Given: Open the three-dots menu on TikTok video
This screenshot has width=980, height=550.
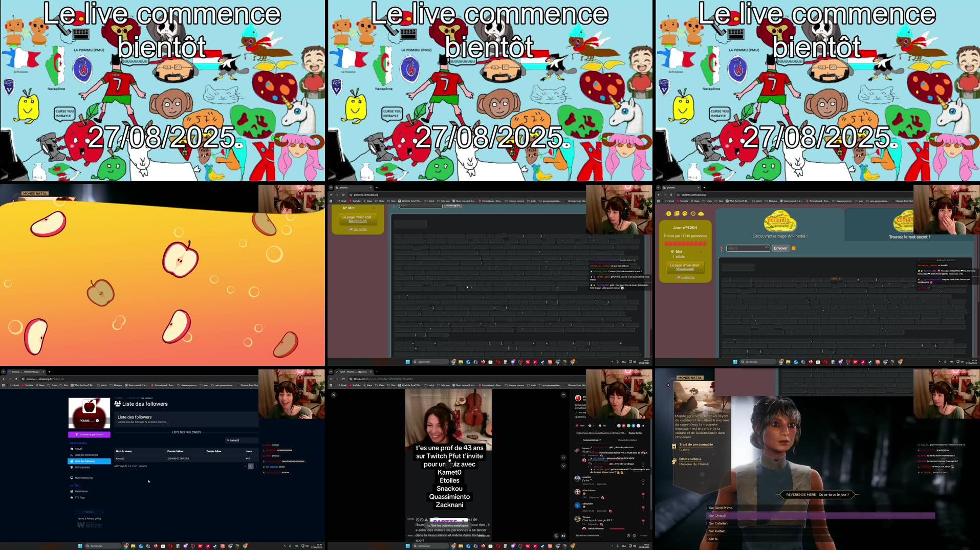Looking at the screenshot, I should pyautogui.click(x=563, y=394).
